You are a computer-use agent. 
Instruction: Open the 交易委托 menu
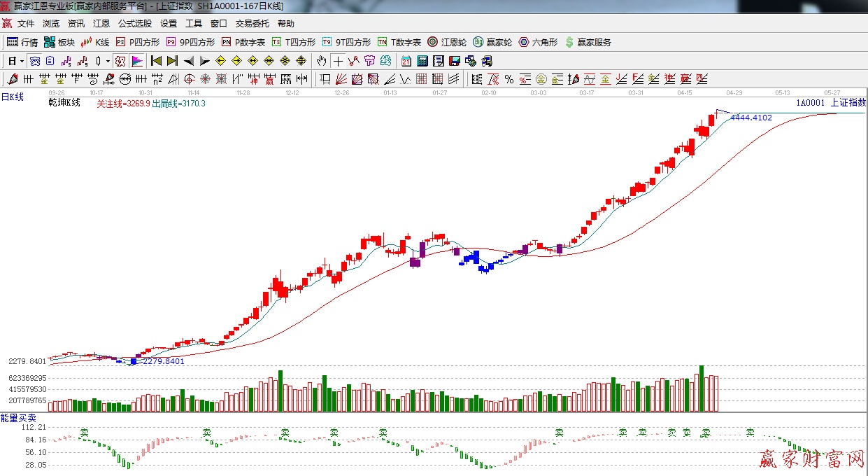(252, 23)
